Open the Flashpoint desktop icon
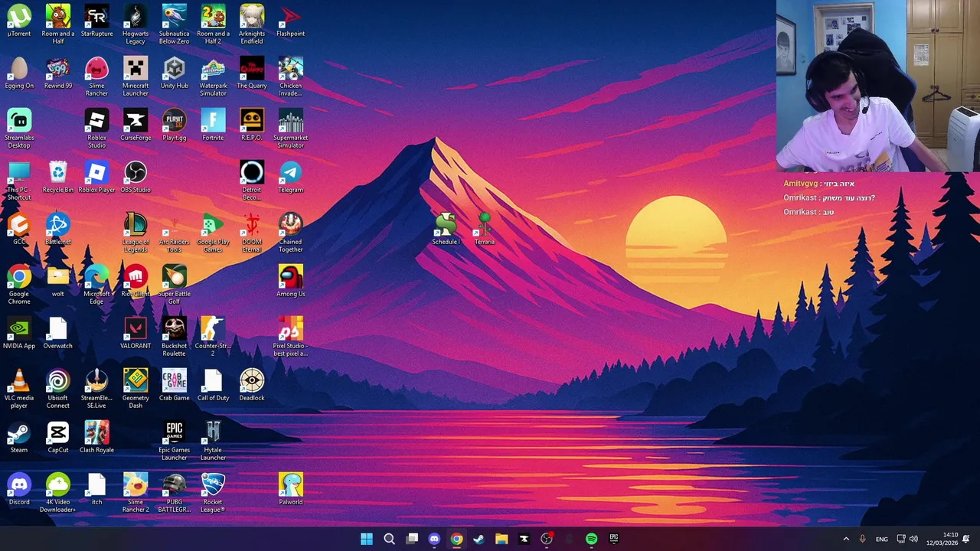This screenshot has width=980, height=551. click(290, 21)
